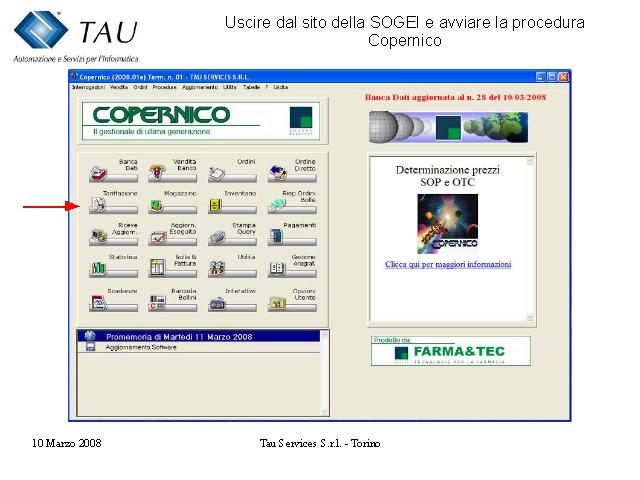Open the Pagamenti icon button
This screenshot has width=640, height=480.
(292, 238)
